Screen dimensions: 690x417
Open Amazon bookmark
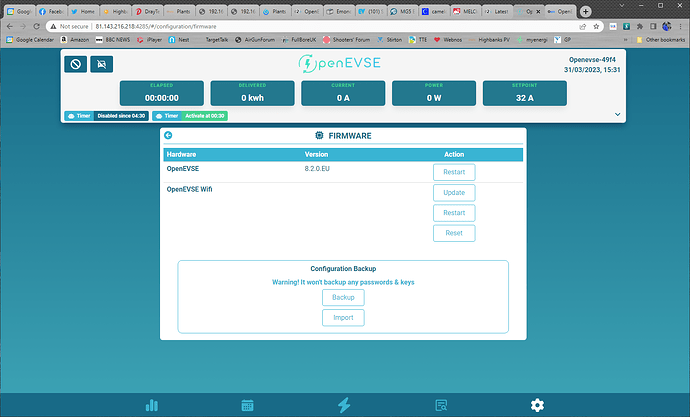[x=75, y=40]
